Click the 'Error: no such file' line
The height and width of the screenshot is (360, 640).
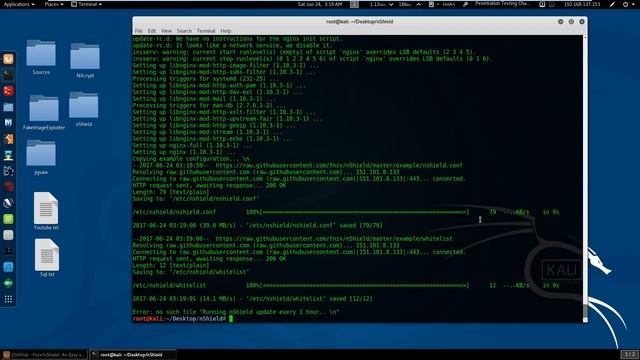[x=236, y=312]
